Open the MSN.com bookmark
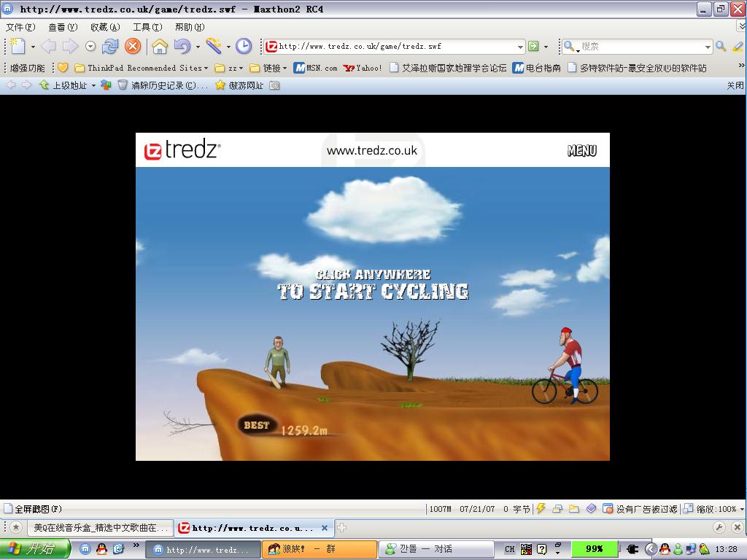Screen dimensions: 747x560 click(315, 68)
